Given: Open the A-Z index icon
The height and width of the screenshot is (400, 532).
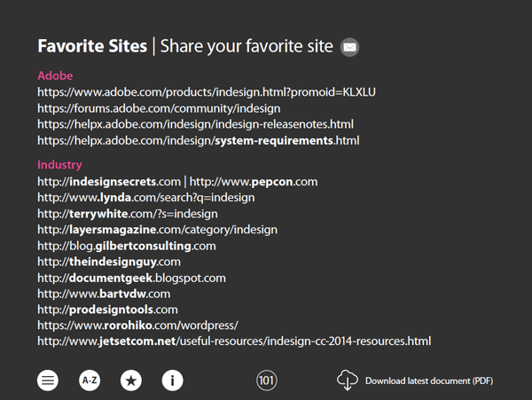Looking at the screenshot, I should point(90,380).
